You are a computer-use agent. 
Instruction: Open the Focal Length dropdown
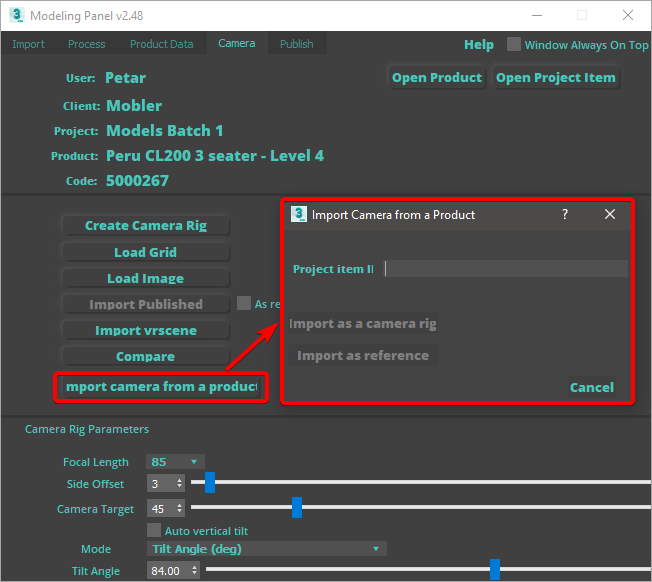click(x=175, y=462)
